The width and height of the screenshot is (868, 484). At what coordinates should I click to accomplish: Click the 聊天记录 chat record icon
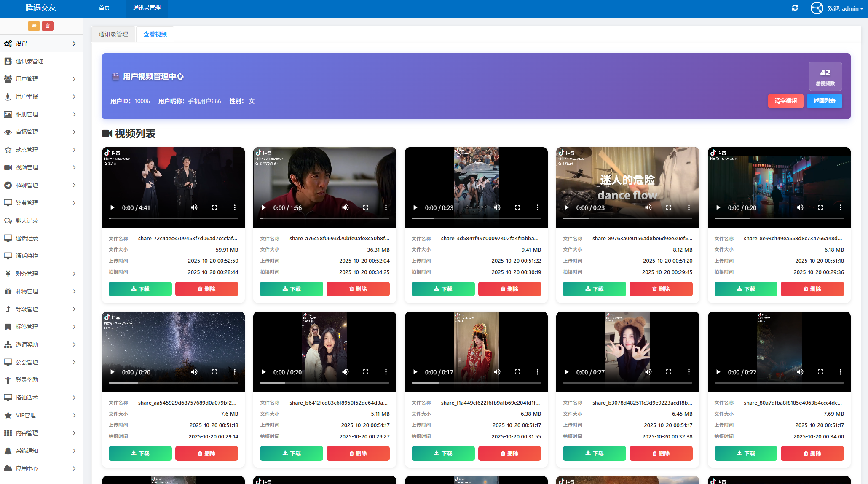pyautogui.click(x=8, y=220)
